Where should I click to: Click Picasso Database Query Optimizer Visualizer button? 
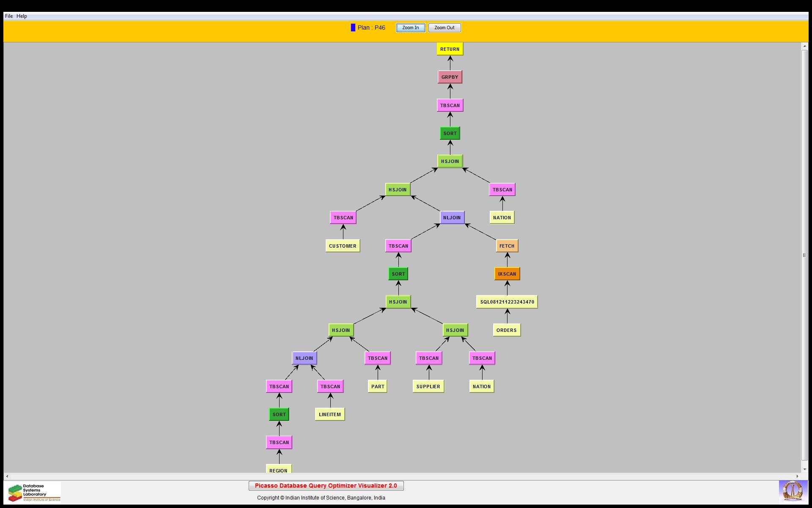tap(326, 486)
